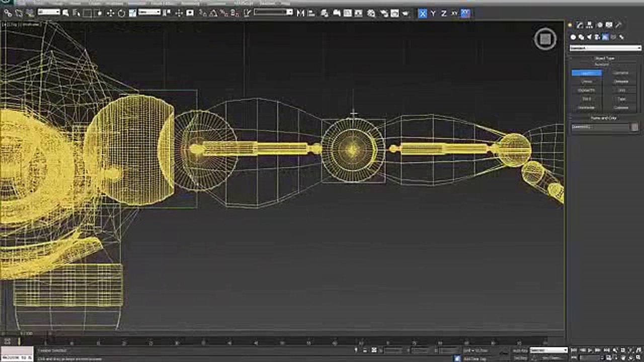Open the object color swatch
The height and width of the screenshot is (362, 644).
coord(634,127)
